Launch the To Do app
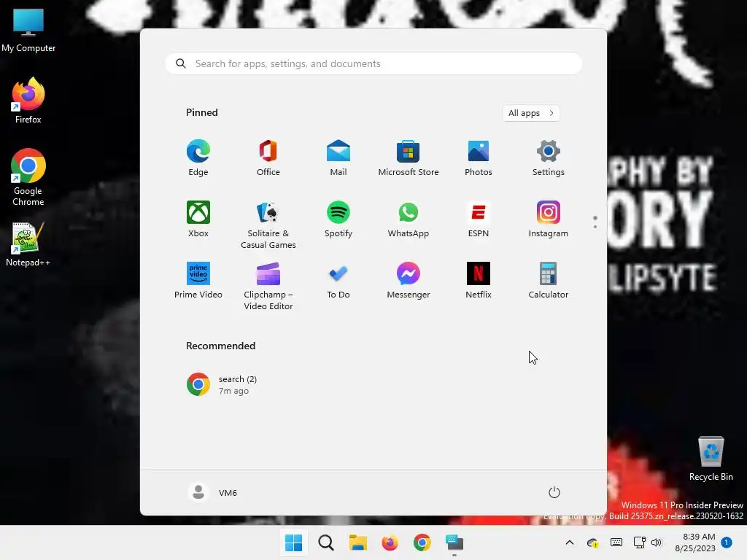 (338, 281)
